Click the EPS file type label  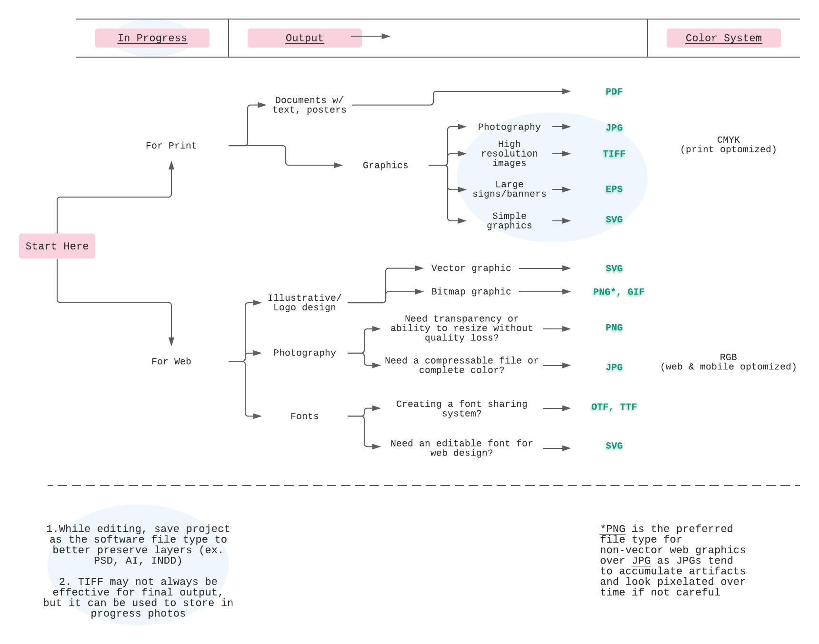(x=614, y=189)
